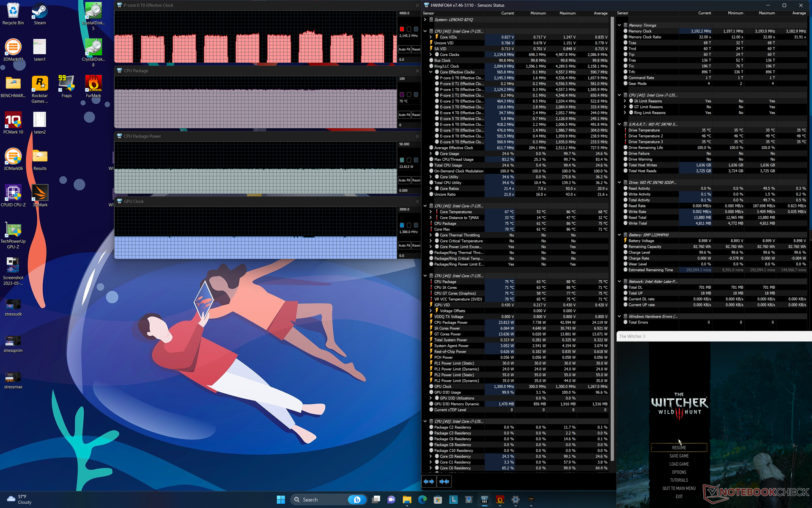812x508 pixels.
Task: Open the stressudk image on desktop
Action: point(13,308)
